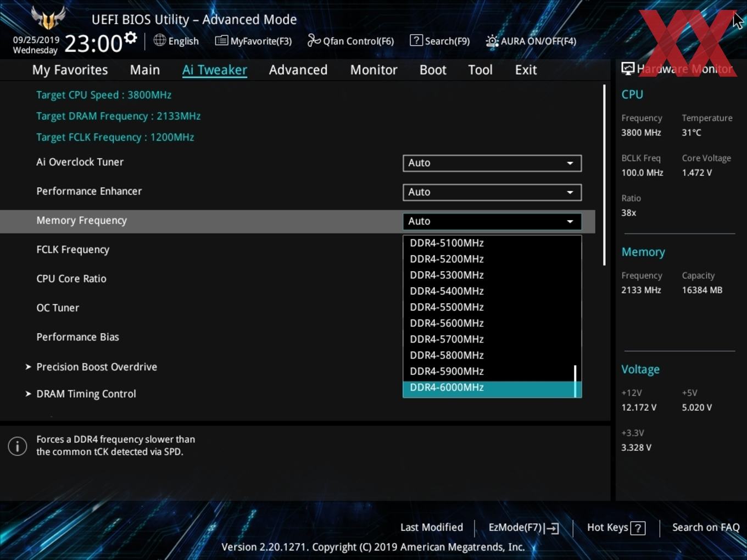
Task: Click the Core Voltage 1.472 V value
Action: tap(697, 172)
